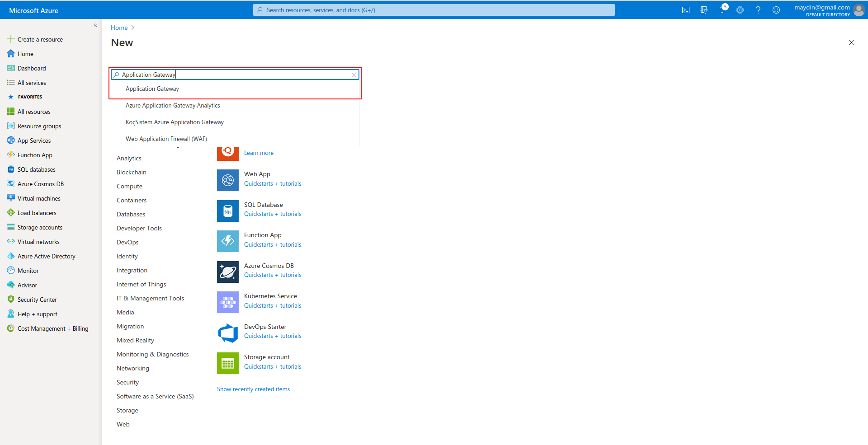Viewport: 868px width, 445px height.
Task: Click the Dashboard icon in sidebar
Action: (11, 68)
